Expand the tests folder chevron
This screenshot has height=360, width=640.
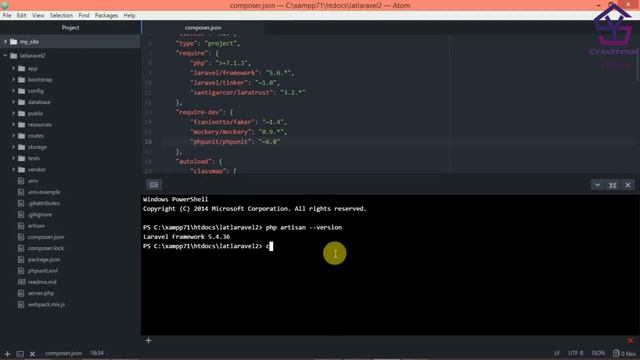coord(13,158)
